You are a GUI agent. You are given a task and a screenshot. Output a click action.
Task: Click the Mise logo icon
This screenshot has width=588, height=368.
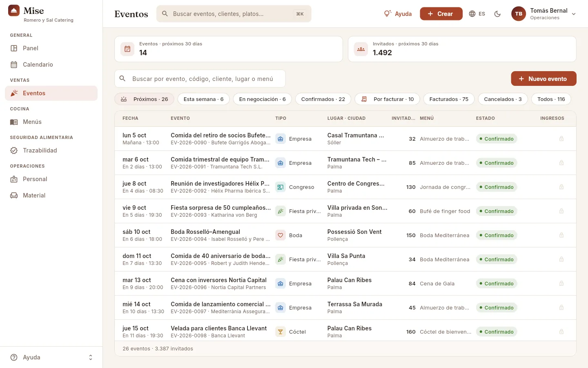coord(14,11)
